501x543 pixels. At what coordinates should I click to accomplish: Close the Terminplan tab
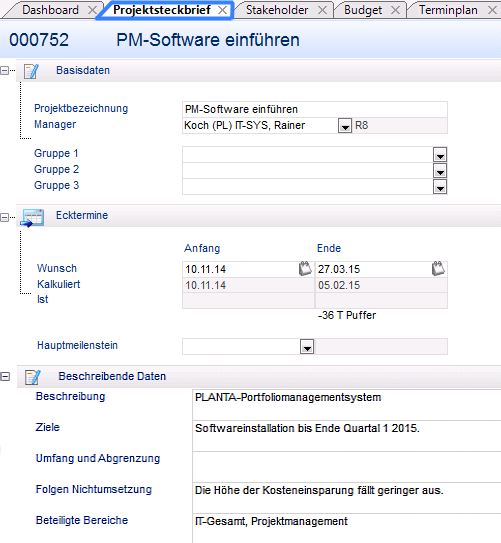coord(492,10)
